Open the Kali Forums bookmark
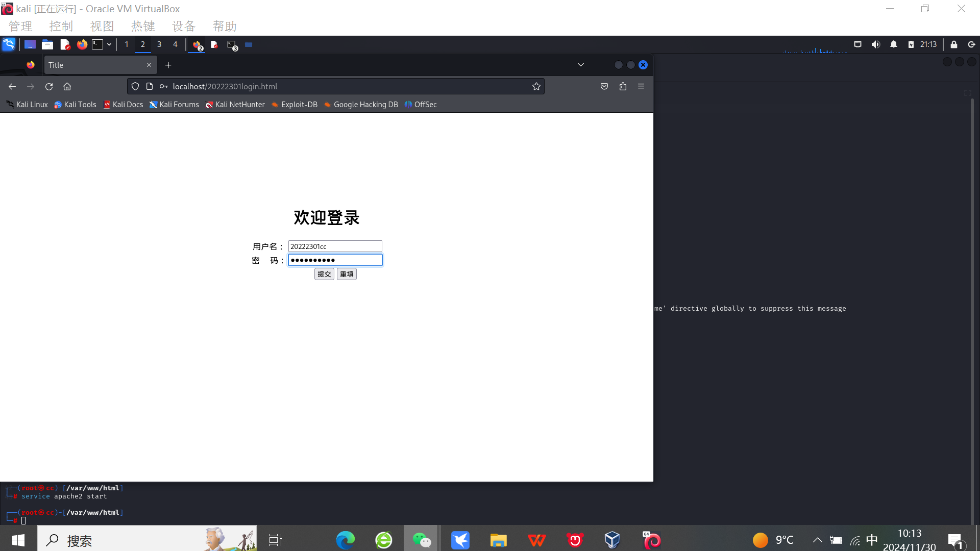 click(174, 105)
